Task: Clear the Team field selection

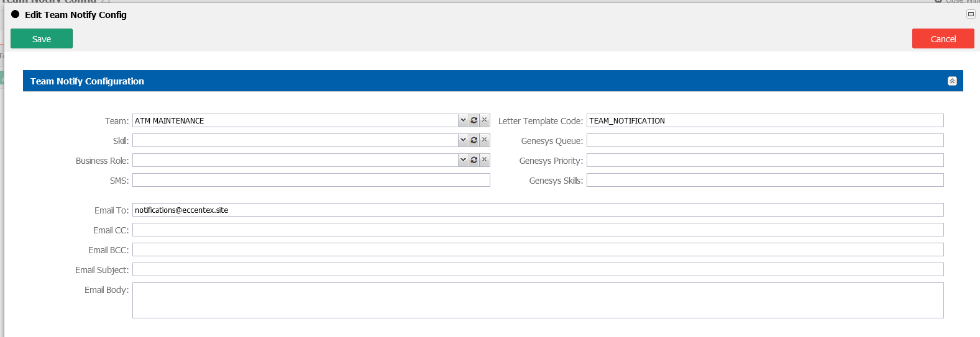Action: point(485,120)
